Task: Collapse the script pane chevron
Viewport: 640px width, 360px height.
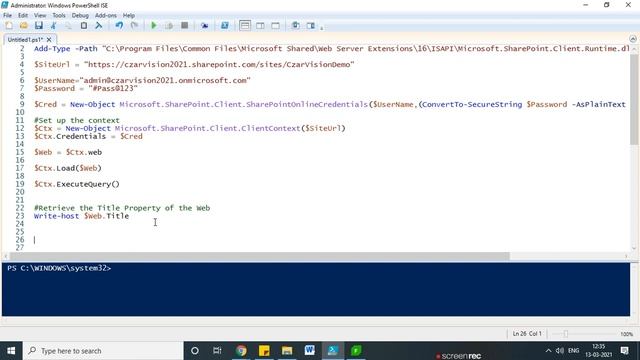Action: (x=633, y=39)
